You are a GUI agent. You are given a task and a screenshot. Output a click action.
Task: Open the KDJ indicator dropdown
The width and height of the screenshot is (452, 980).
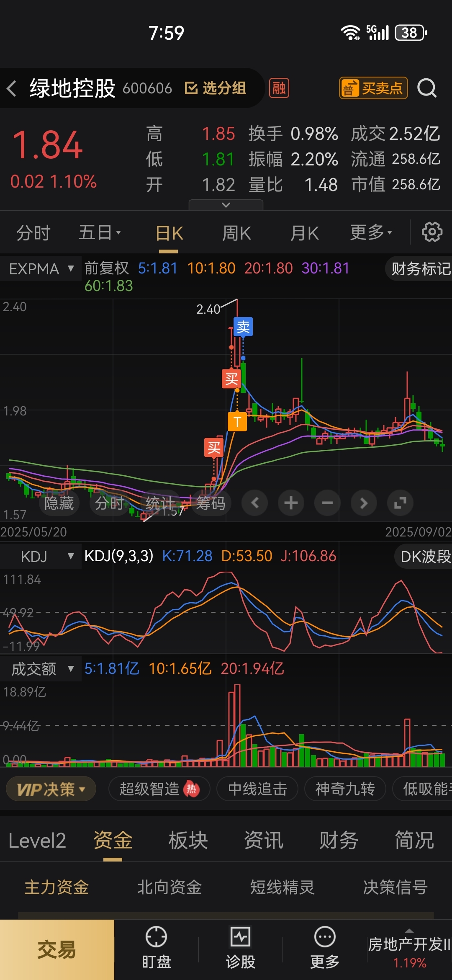point(41,557)
